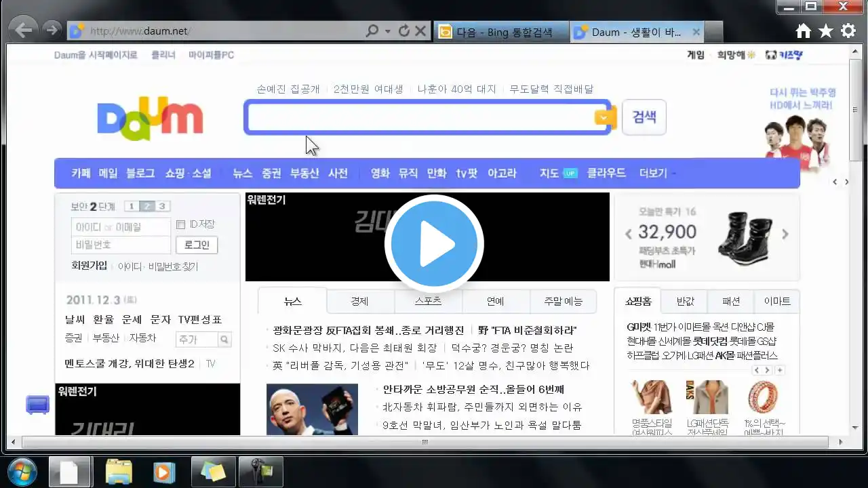Screen dimensions: 868x488
Task: Click the browser Forward arrow button
Action: click(x=51, y=30)
